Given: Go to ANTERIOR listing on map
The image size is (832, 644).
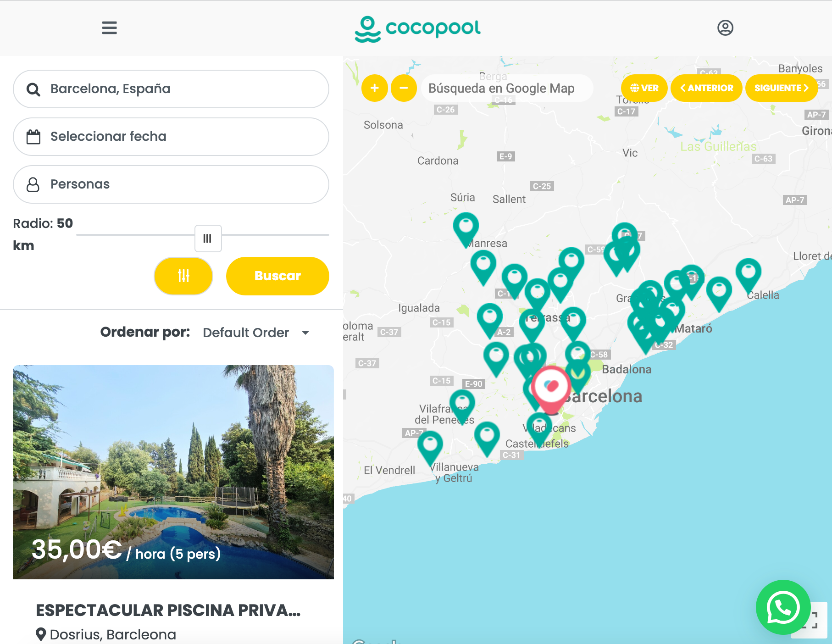Looking at the screenshot, I should coord(706,88).
